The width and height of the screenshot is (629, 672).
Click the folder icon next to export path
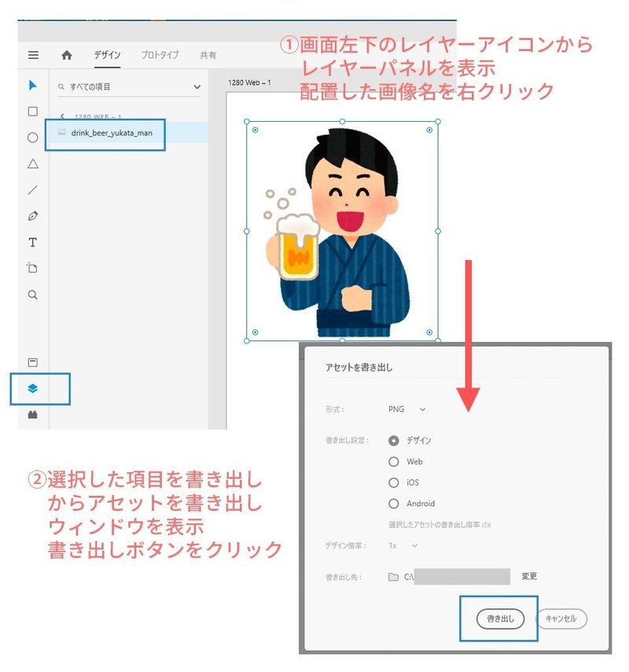(x=393, y=577)
